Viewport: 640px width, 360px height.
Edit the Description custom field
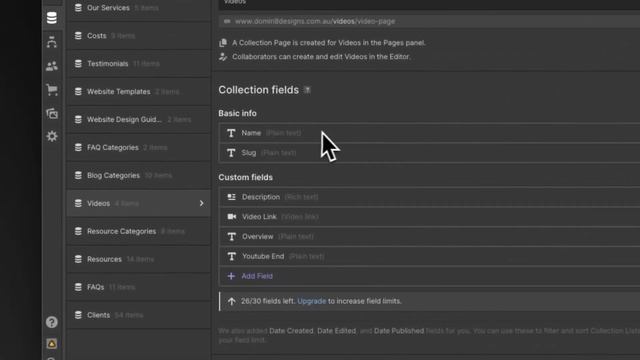pos(429,197)
